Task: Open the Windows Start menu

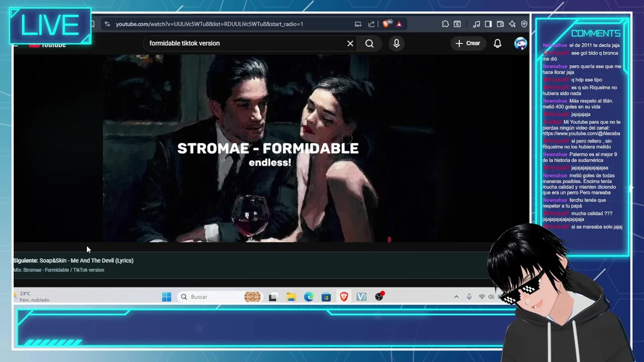Action: pos(167,297)
